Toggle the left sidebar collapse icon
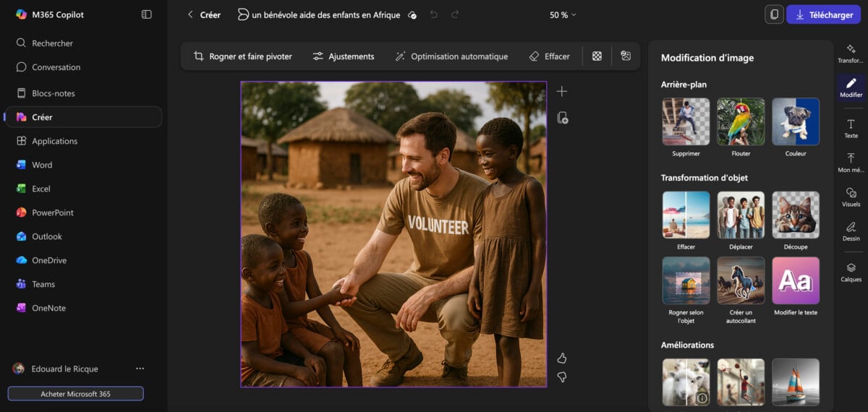 147,14
